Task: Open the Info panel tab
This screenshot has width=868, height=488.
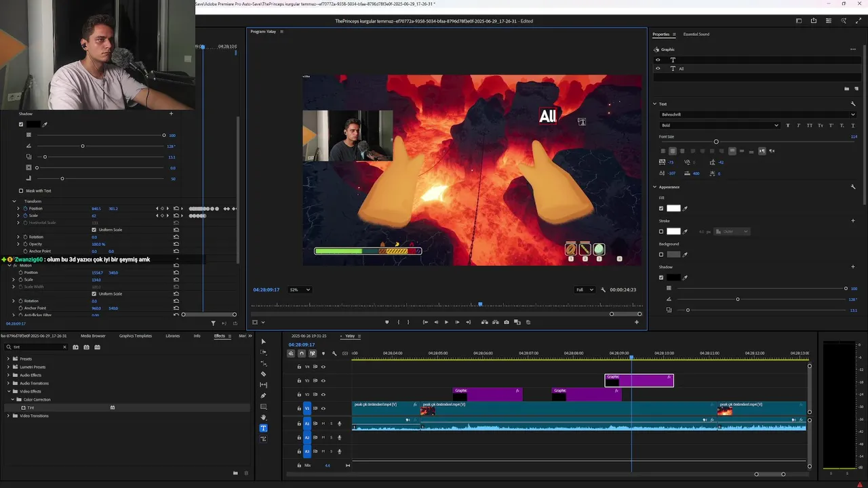Action: pos(197,336)
